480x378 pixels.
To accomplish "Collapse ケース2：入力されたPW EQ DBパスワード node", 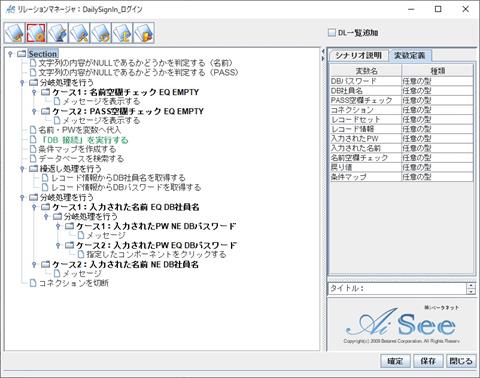I will [x=58, y=245].
